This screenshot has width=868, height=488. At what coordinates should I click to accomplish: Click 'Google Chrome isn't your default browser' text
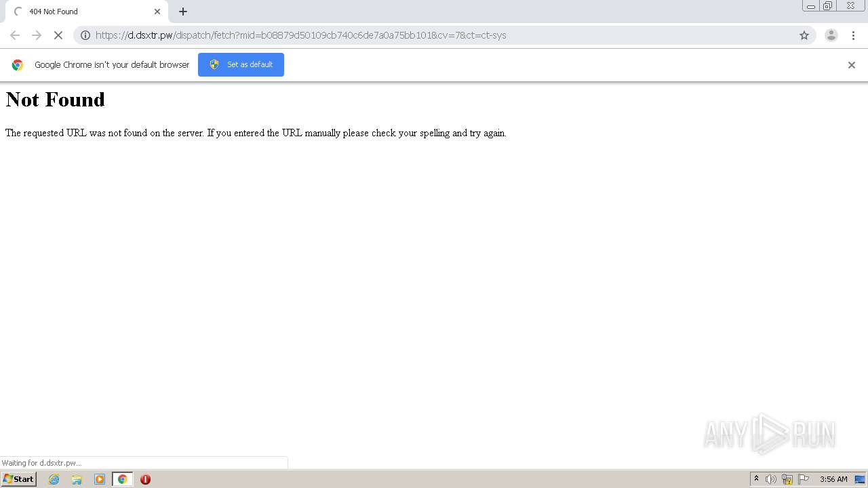click(x=112, y=65)
